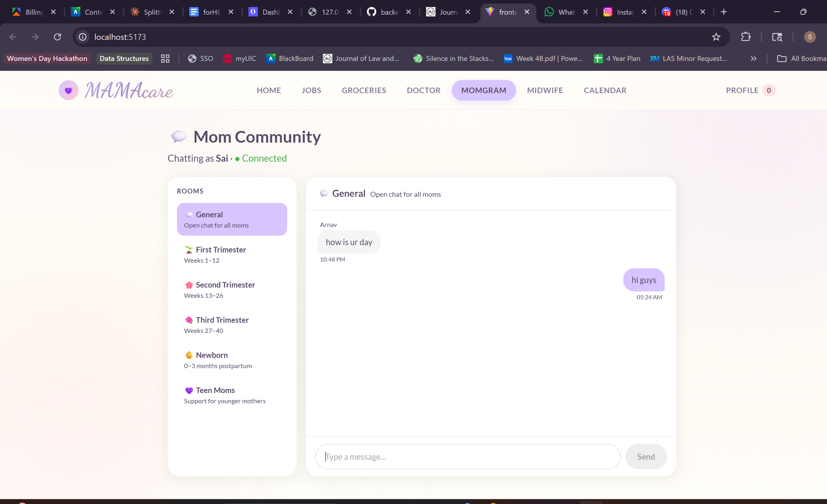Open the All Bookmarks folder

[802, 59]
